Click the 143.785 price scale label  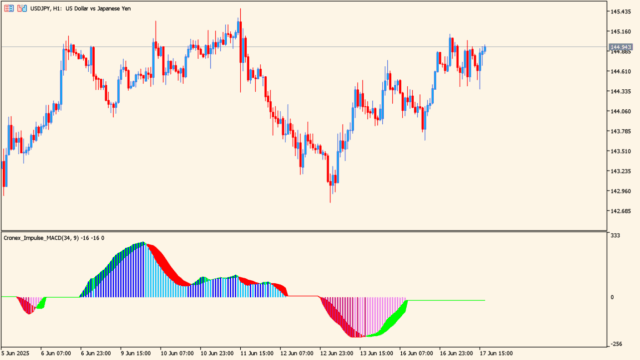click(x=620, y=131)
